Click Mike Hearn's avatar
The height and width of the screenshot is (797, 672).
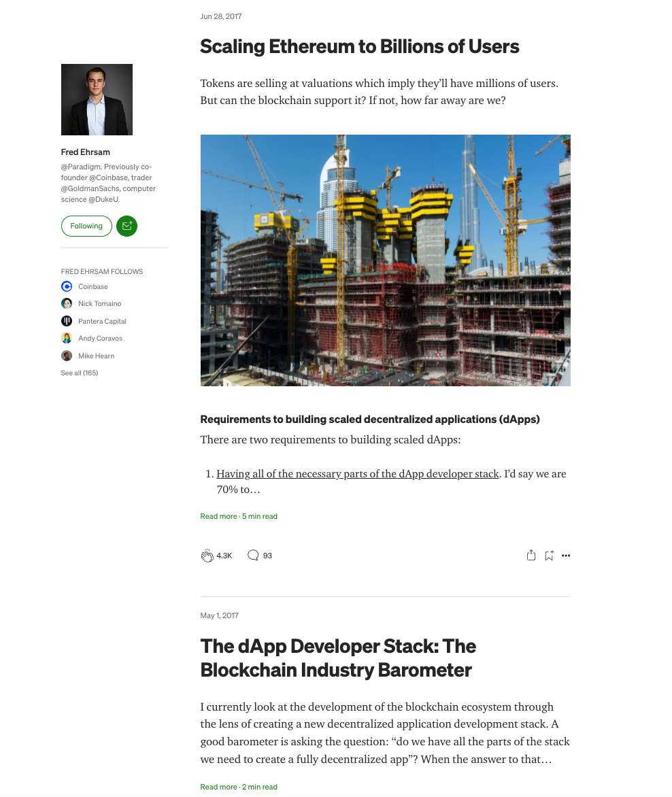click(67, 356)
